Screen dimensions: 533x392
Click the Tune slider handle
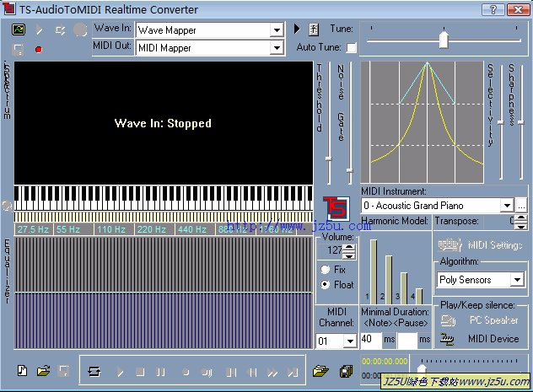point(444,40)
